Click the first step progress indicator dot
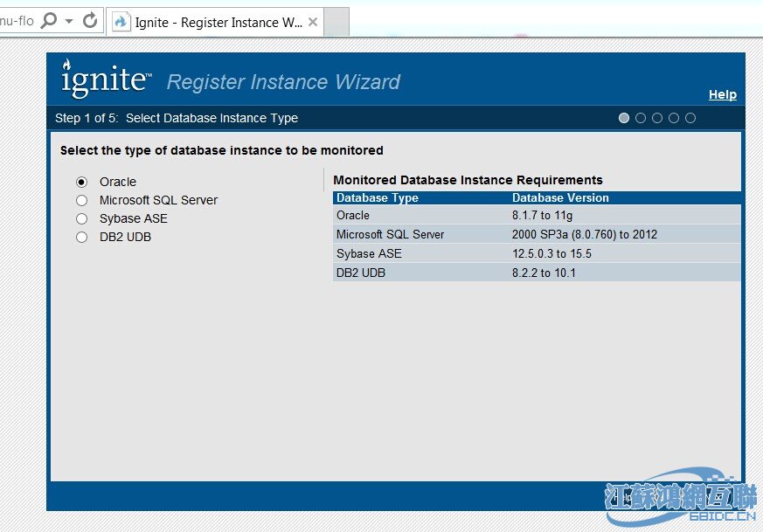 click(624, 118)
